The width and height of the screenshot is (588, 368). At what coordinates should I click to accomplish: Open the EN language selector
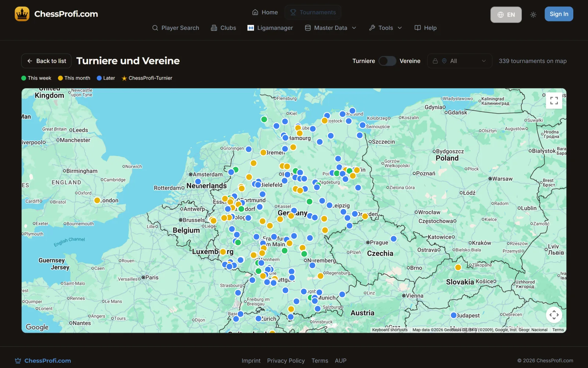[x=506, y=15]
